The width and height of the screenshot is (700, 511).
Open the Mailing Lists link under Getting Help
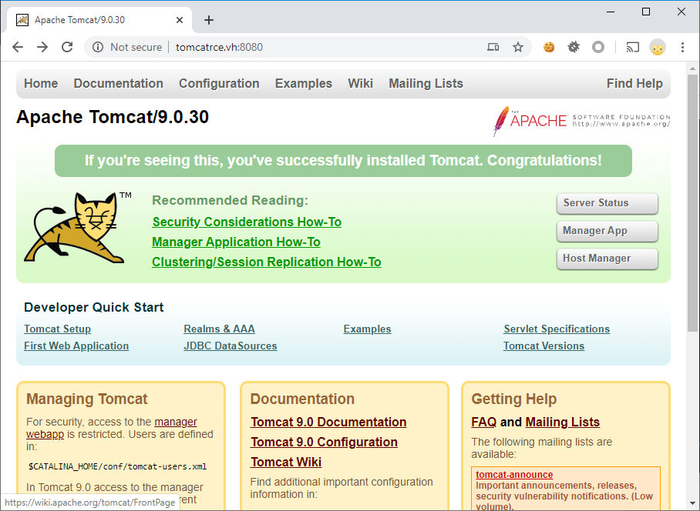tap(562, 422)
